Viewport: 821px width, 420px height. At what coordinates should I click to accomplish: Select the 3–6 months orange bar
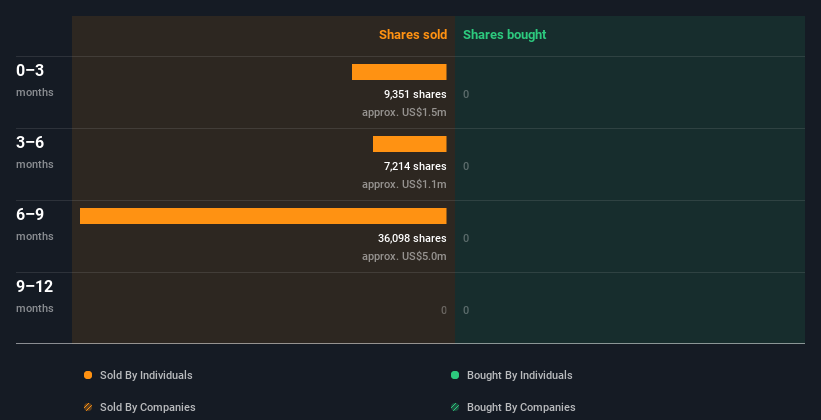[x=409, y=144]
